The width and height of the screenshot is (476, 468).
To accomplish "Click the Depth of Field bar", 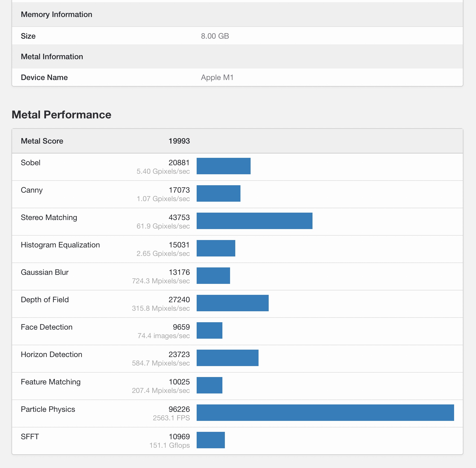I will [x=233, y=303].
